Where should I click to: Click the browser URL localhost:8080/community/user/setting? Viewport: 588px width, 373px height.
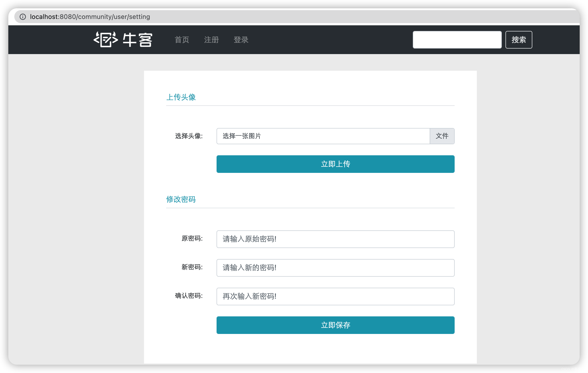click(x=90, y=17)
